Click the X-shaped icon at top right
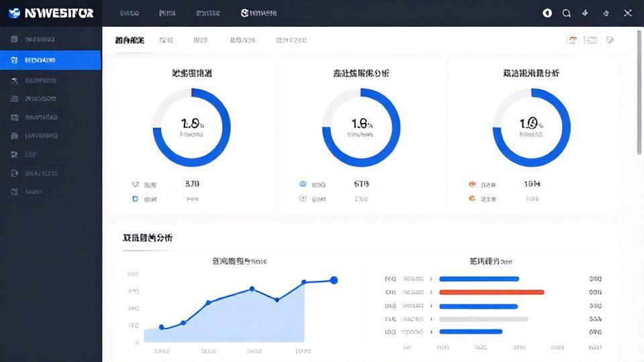 click(627, 13)
